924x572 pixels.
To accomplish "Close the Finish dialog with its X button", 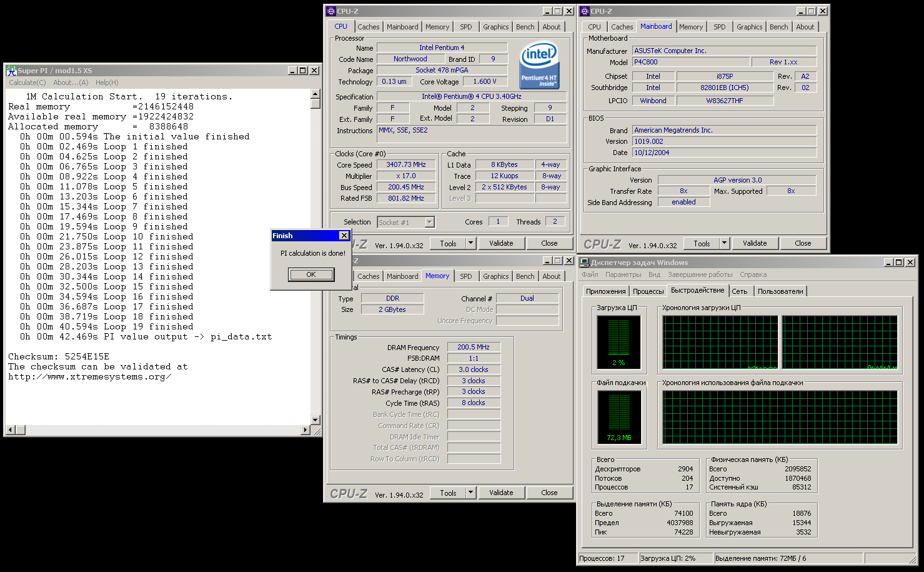I will 344,236.
